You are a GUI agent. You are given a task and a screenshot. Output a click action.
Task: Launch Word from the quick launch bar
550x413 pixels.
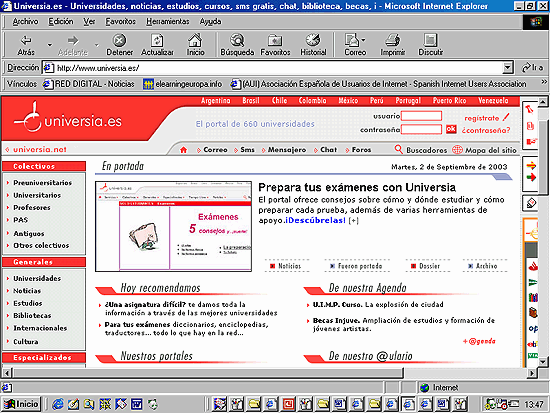click(x=136, y=405)
